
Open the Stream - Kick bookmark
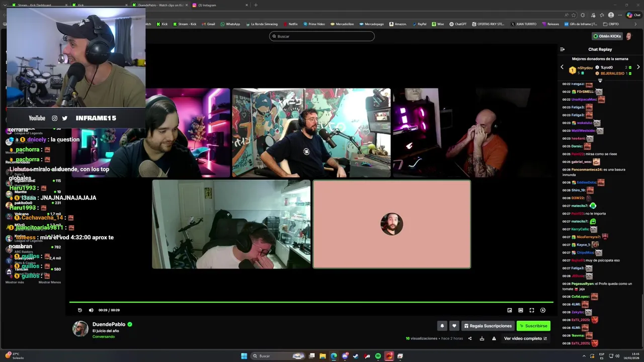(185, 24)
